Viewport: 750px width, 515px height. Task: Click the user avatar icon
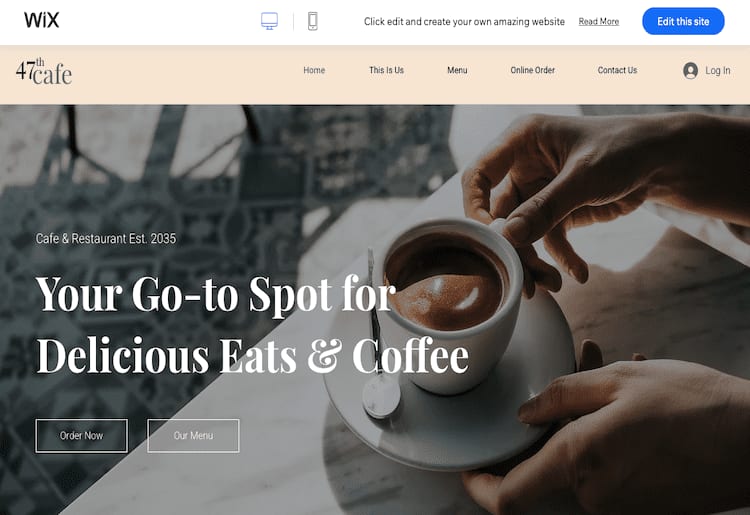click(690, 71)
